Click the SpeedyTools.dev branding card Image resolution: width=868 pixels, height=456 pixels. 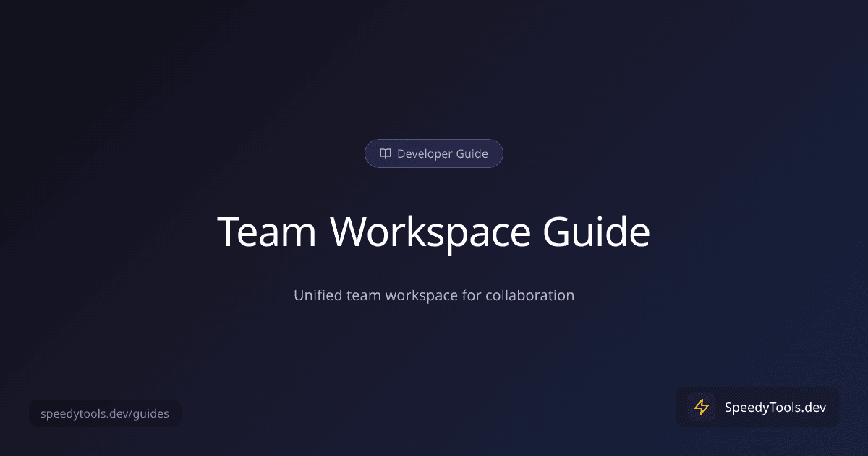click(757, 407)
